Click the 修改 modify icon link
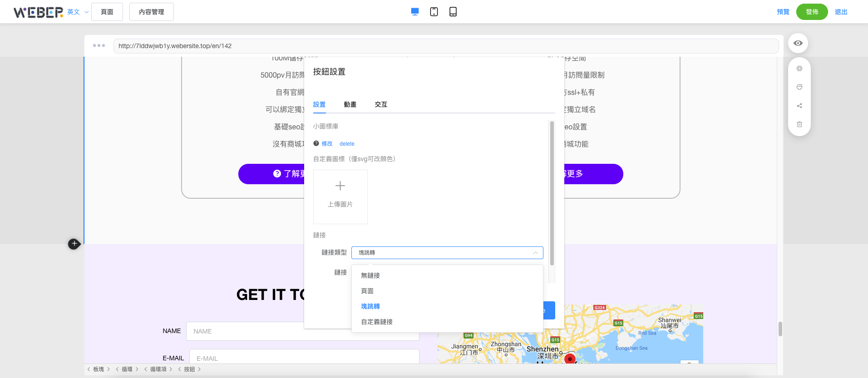Image resolution: width=868 pixels, height=378 pixels. (327, 143)
